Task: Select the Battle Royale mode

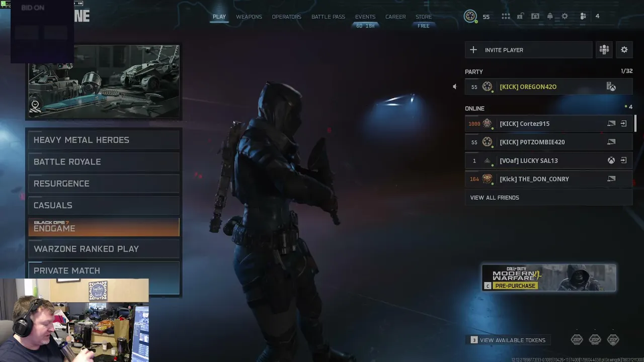Action: (104, 162)
